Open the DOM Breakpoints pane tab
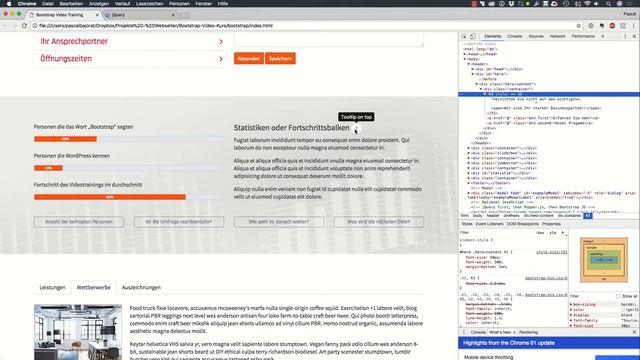This screenshot has width=640, height=360. pos(522,224)
